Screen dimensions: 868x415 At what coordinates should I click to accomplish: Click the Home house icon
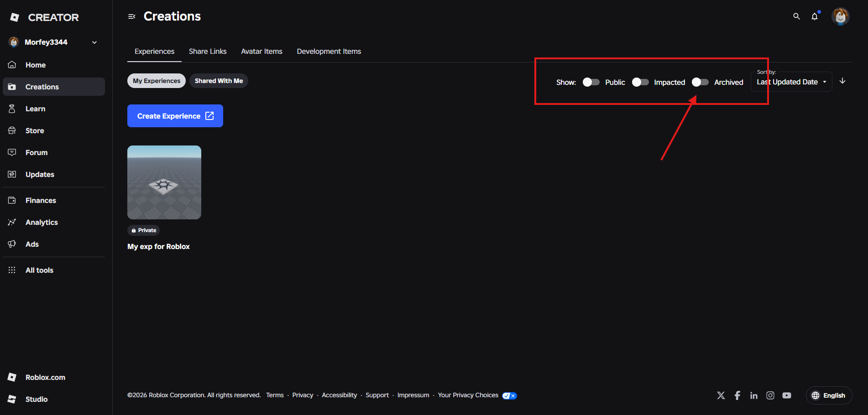pos(12,65)
